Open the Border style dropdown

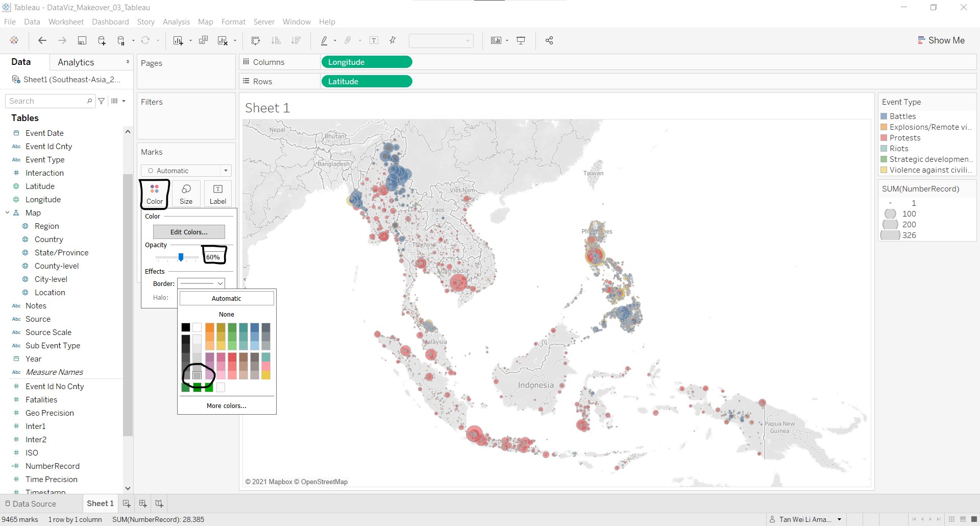point(201,283)
